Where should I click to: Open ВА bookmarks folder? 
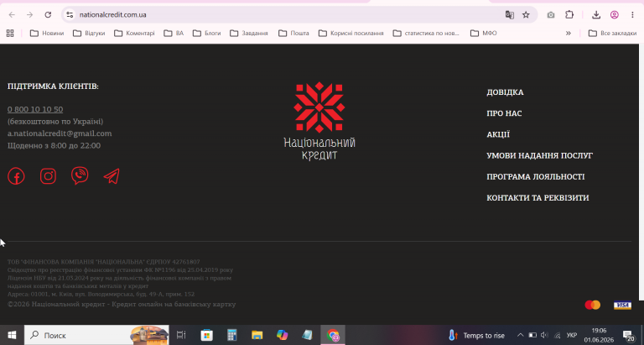pyautogui.click(x=174, y=34)
